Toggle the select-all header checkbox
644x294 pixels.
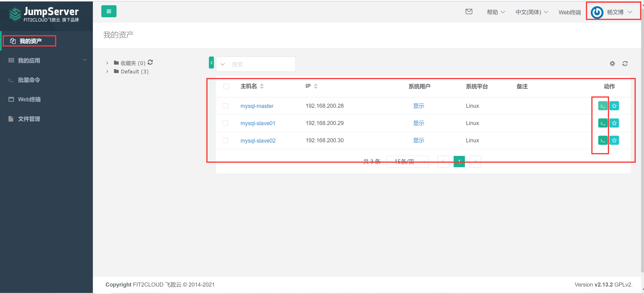click(226, 86)
